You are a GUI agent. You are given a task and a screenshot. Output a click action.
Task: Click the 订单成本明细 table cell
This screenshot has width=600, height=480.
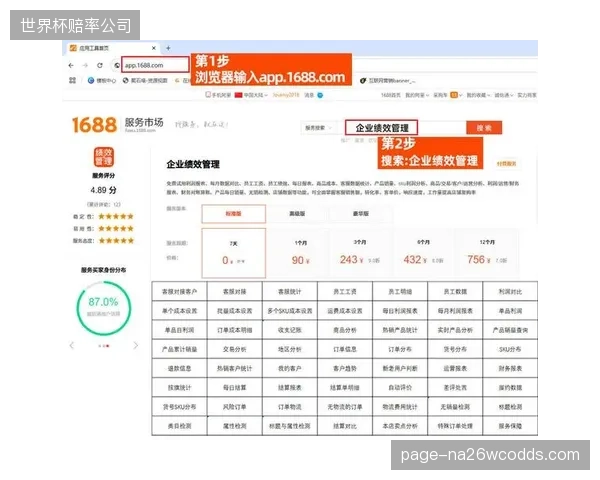point(235,330)
